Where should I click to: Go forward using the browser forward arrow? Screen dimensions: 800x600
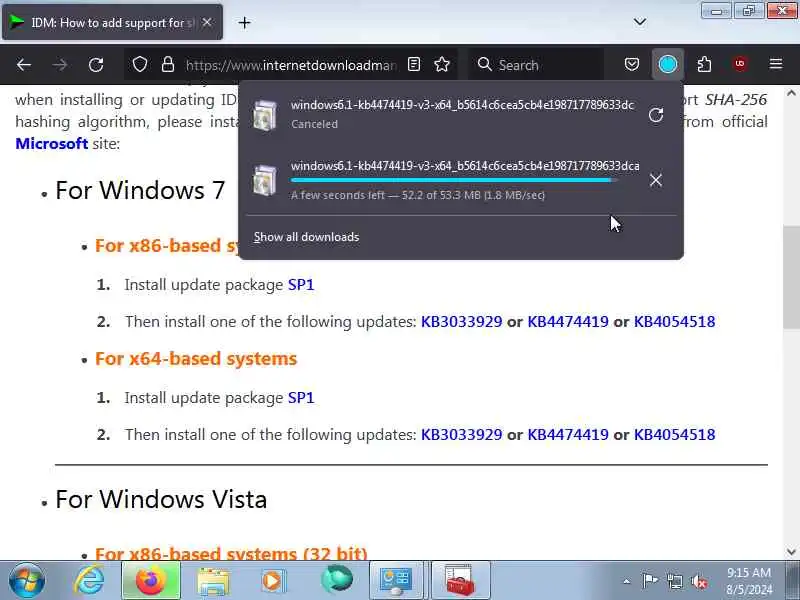tap(60, 65)
